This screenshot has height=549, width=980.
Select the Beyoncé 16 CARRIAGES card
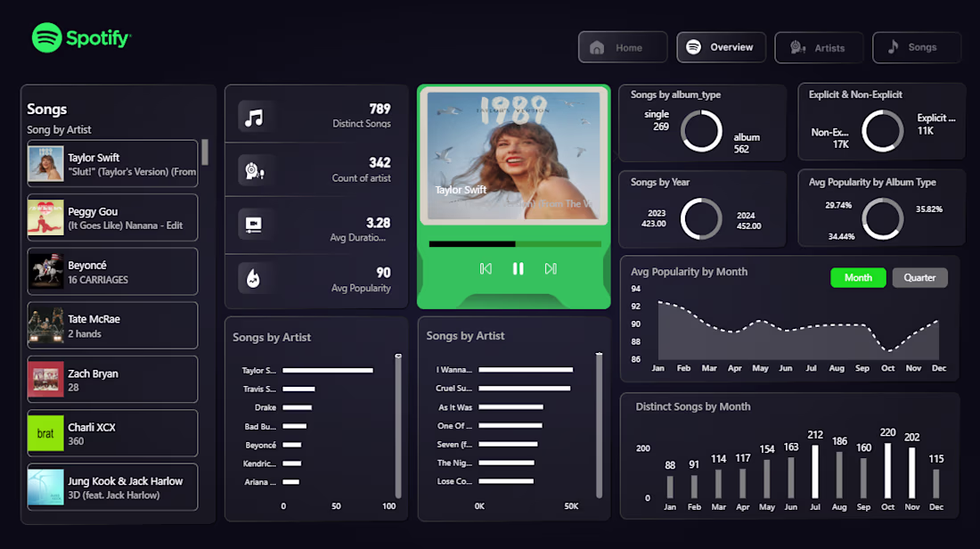click(112, 271)
